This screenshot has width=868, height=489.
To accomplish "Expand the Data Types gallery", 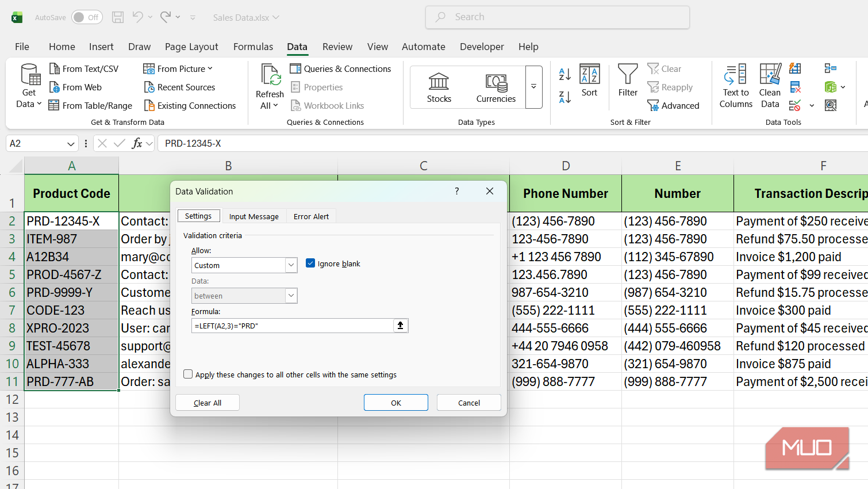I will (x=533, y=87).
